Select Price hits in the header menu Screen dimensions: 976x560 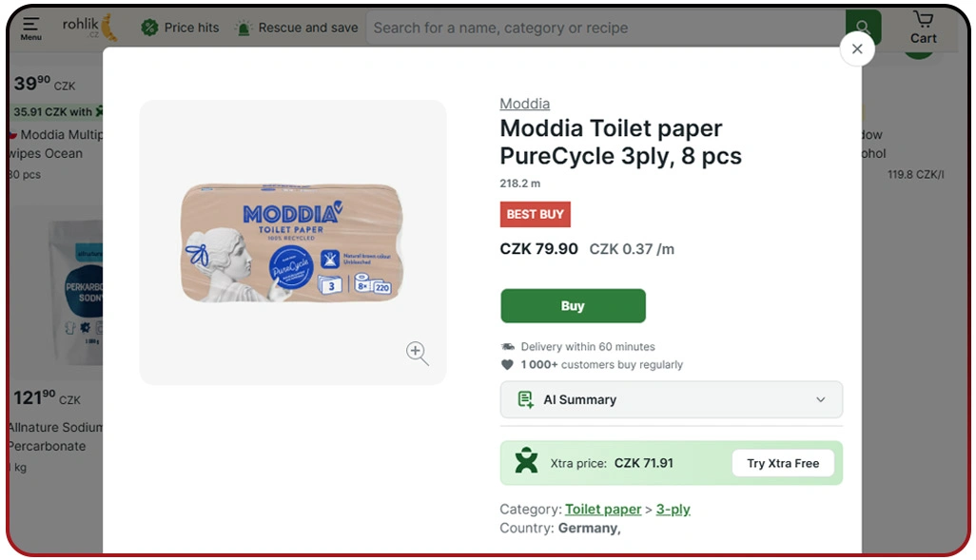click(x=190, y=28)
